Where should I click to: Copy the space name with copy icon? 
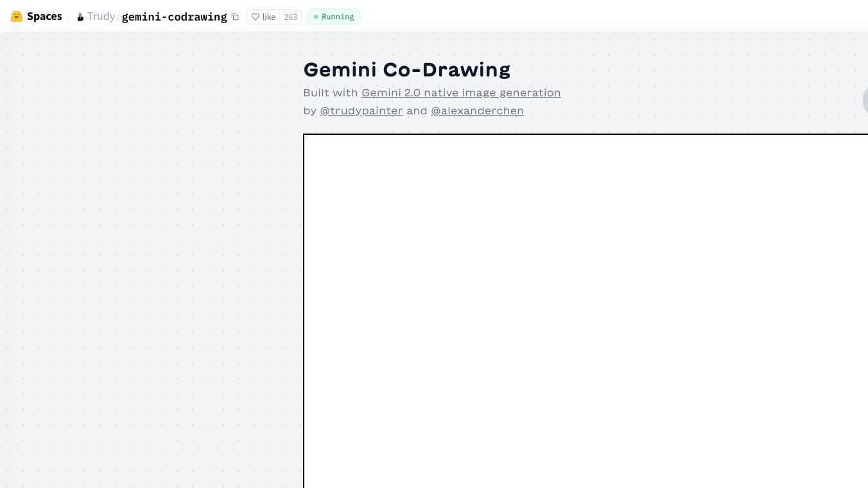coord(235,17)
